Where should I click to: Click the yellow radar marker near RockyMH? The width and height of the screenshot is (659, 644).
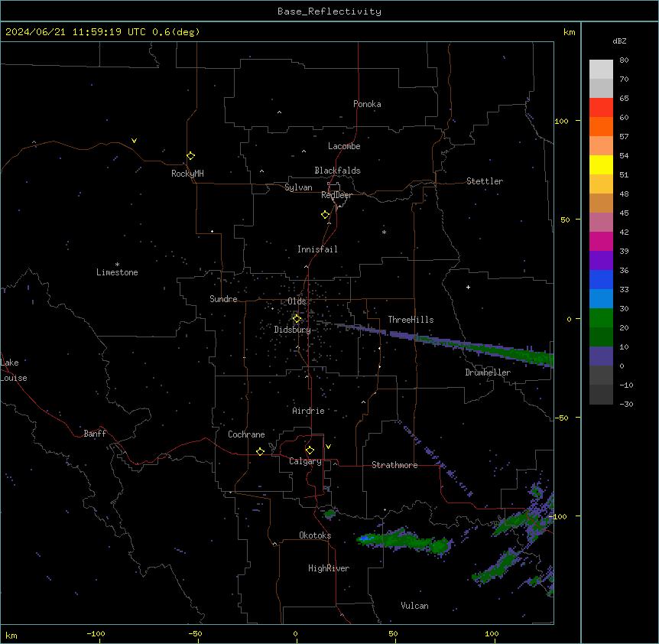(x=190, y=156)
